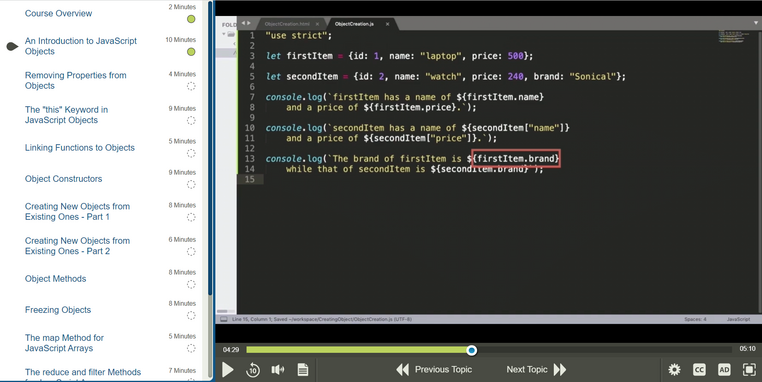
Task: Open Object Constructors lesson
Action: [64, 179]
